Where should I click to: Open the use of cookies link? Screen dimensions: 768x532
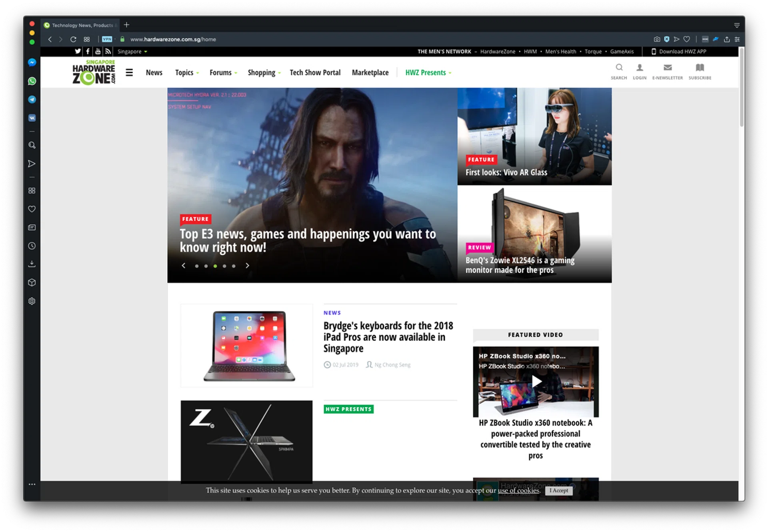pyautogui.click(x=518, y=491)
